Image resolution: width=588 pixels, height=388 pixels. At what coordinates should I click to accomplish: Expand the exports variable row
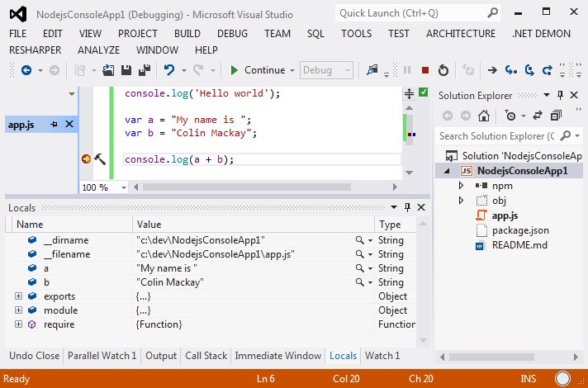click(x=18, y=296)
